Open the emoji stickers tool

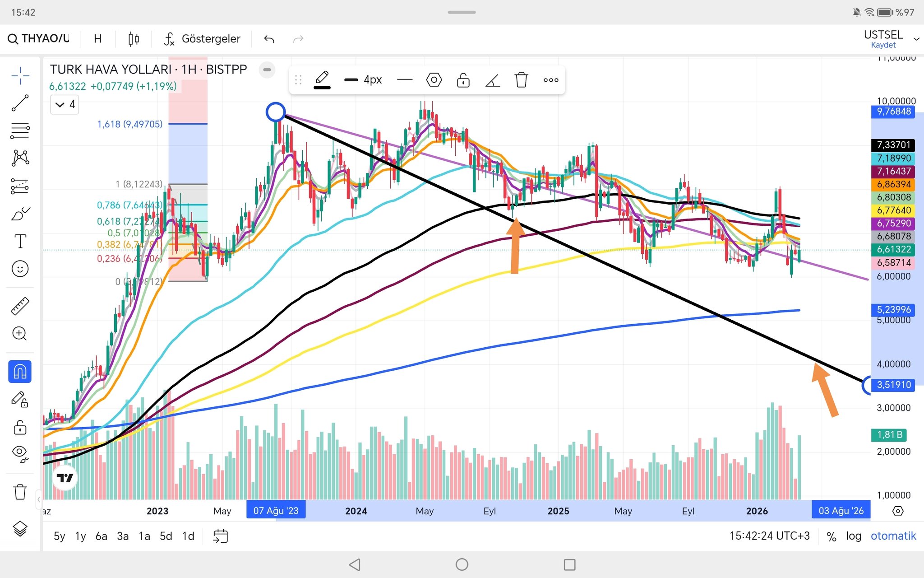click(x=20, y=269)
